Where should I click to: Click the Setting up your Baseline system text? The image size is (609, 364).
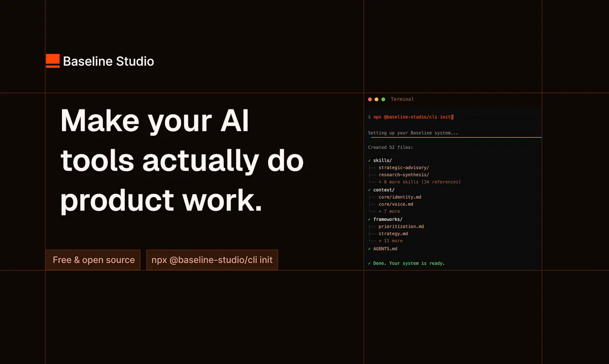tap(413, 133)
